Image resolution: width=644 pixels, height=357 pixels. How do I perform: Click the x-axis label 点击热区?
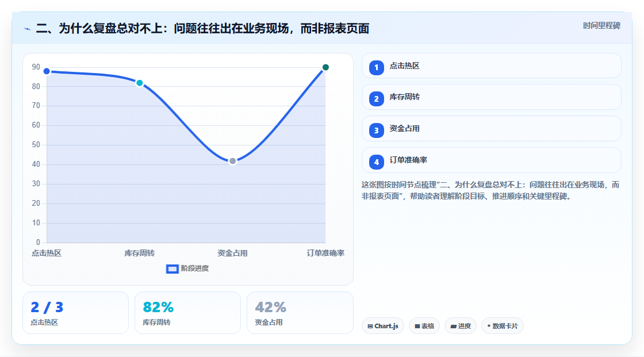[47, 253]
